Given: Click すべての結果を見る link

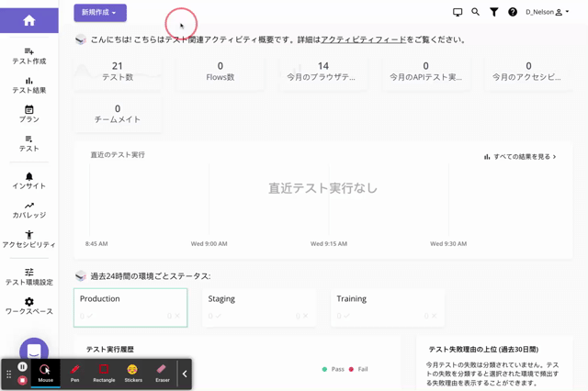Looking at the screenshot, I should pos(520,157).
